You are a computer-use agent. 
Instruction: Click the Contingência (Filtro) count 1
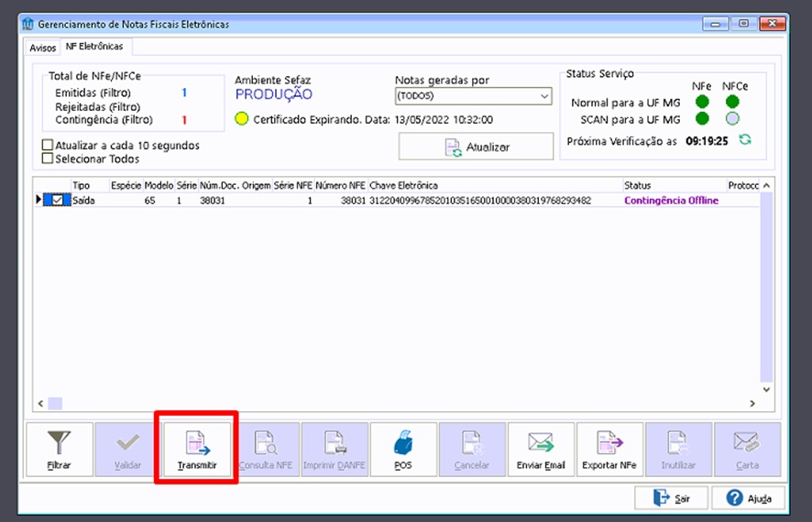(x=184, y=120)
